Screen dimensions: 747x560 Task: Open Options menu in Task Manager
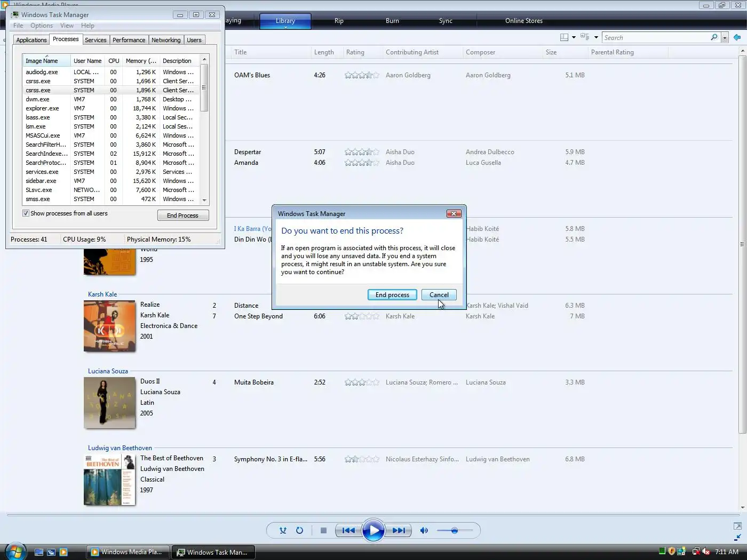click(42, 26)
